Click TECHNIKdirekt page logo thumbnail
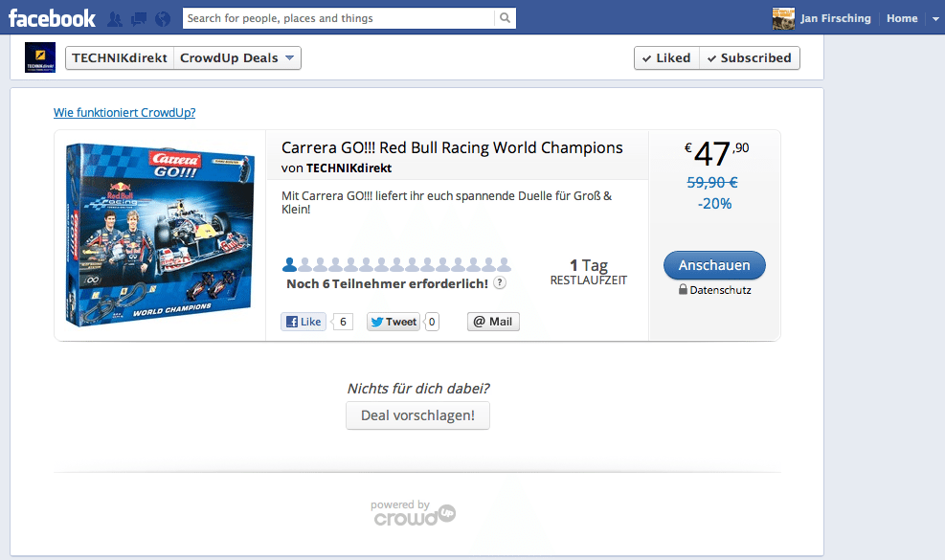 point(40,57)
